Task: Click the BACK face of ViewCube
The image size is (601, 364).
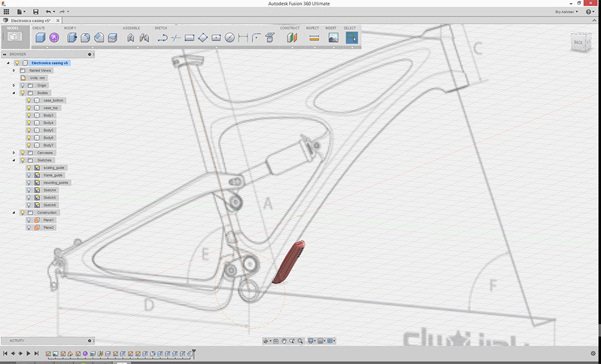Action: [x=578, y=42]
